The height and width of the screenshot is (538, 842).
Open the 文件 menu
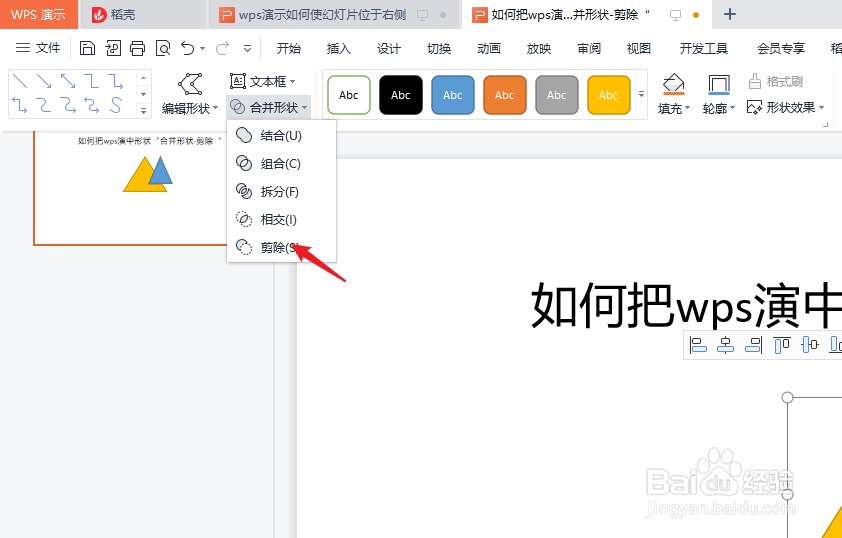[x=38, y=48]
